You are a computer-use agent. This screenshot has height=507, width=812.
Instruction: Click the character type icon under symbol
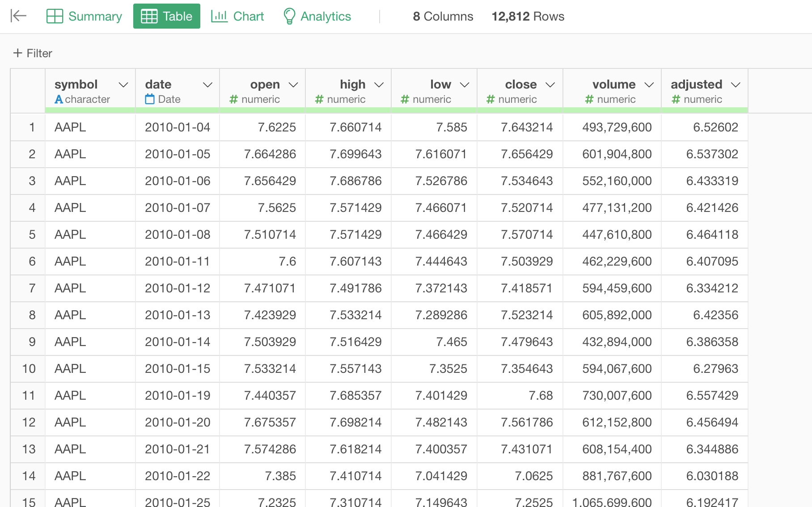click(59, 99)
